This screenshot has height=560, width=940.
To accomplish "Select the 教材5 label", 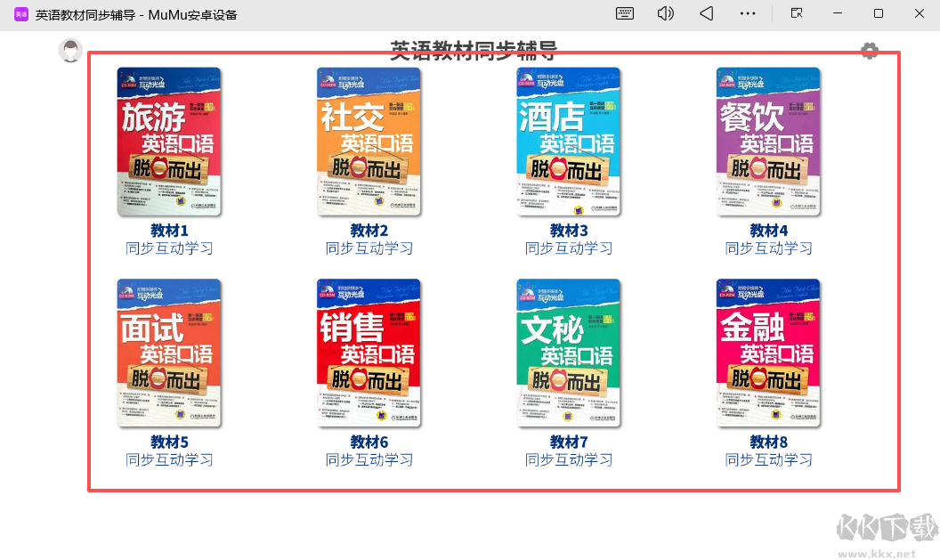I will (169, 442).
